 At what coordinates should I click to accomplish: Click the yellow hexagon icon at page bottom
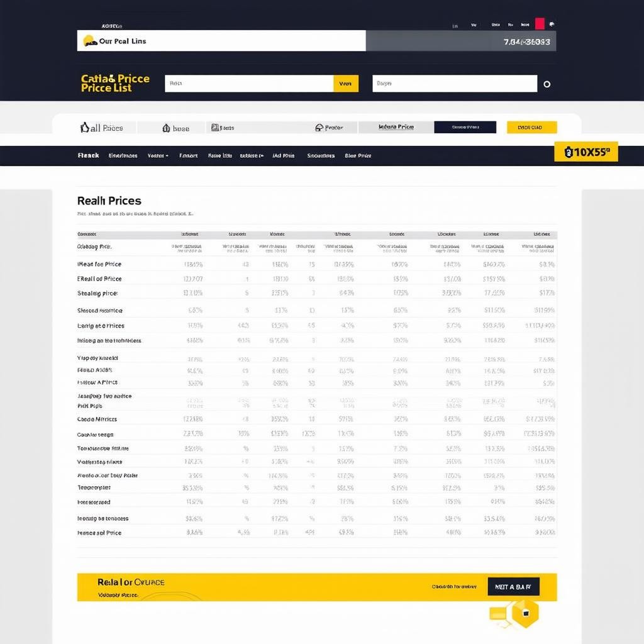point(525,613)
